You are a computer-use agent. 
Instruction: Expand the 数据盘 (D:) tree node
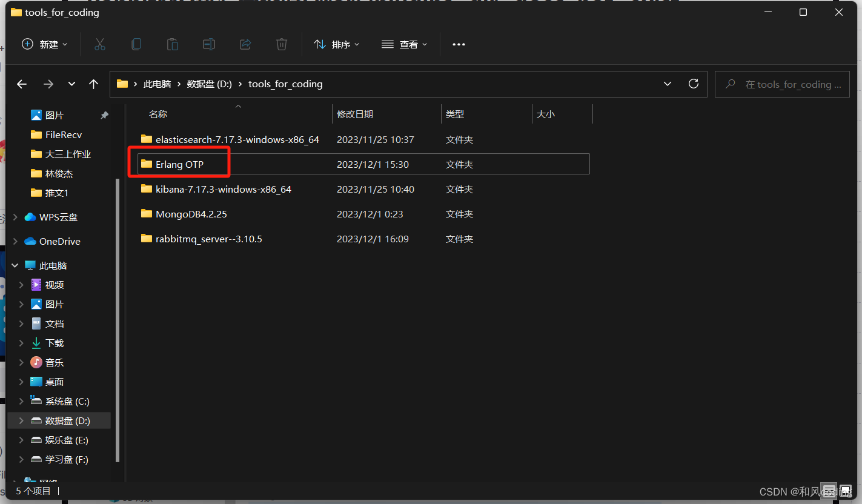22,420
